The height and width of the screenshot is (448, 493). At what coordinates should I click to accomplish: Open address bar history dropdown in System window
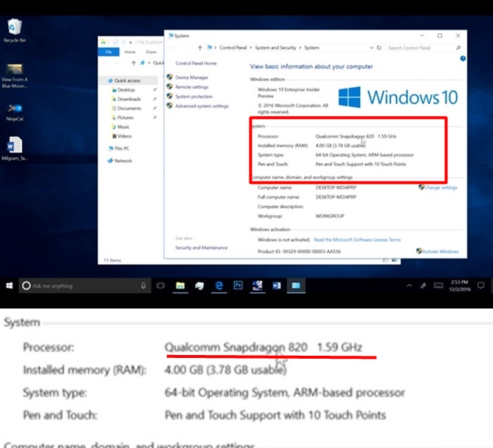coord(371,48)
